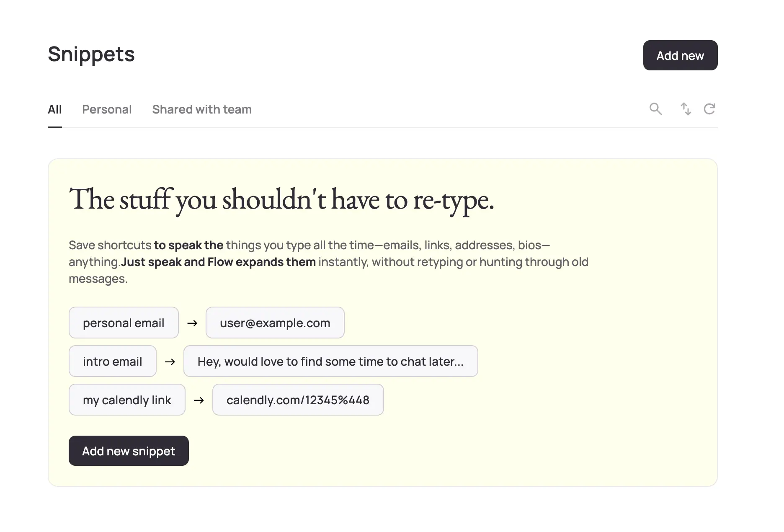Click the headline about re-typing
Screen dimensions: 784x532
click(x=281, y=200)
